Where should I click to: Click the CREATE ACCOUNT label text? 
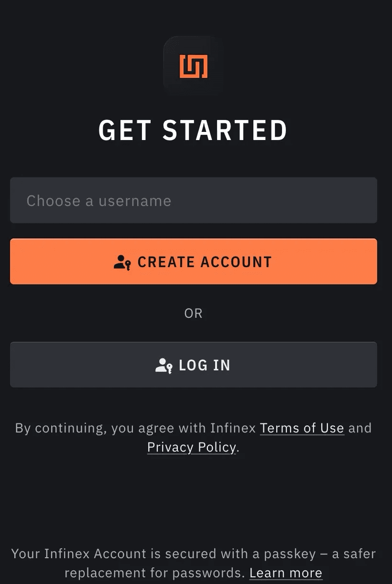[x=205, y=262]
